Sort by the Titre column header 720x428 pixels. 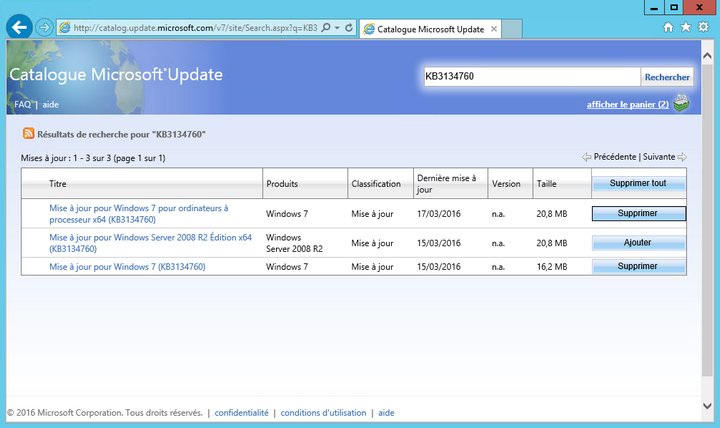pos(58,184)
